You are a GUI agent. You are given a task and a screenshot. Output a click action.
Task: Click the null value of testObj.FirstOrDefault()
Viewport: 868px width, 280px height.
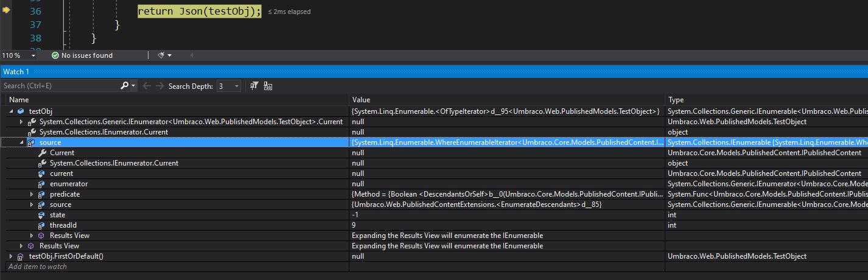[358, 256]
